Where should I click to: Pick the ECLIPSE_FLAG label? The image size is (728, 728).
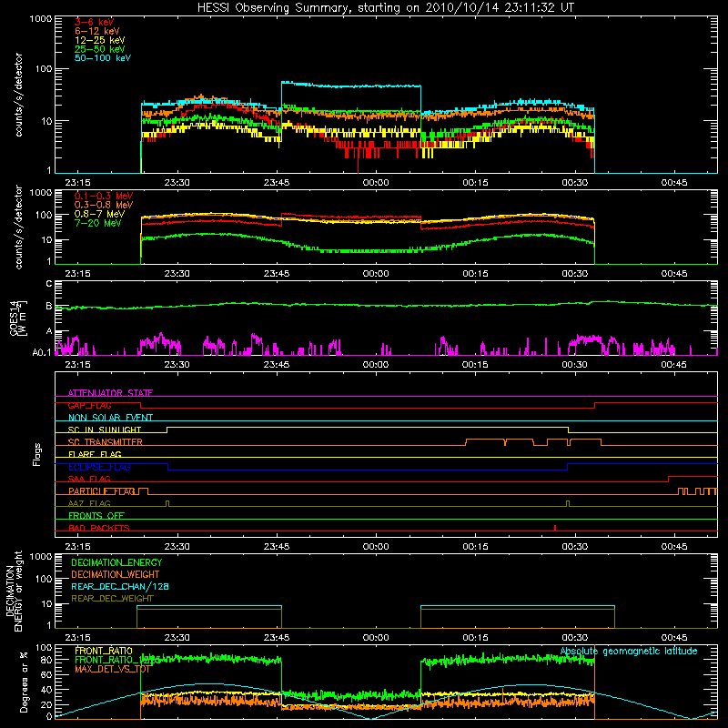click(x=99, y=467)
